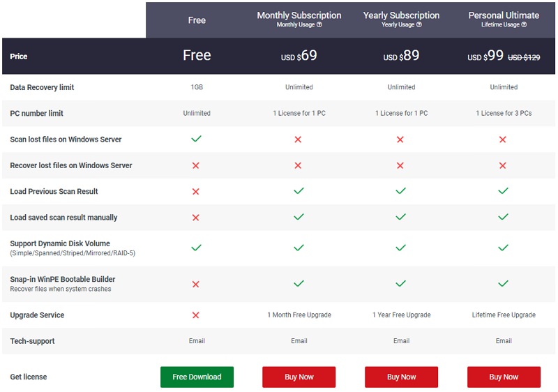Click the Ultimate cross for Recover lost files on Windows Server

[502, 165]
